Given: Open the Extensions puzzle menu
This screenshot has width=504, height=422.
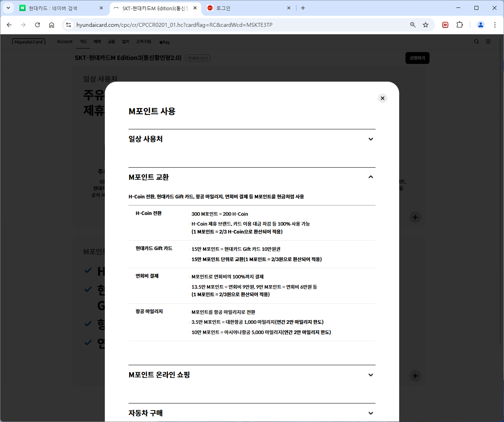Looking at the screenshot, I should click(459, 25).
